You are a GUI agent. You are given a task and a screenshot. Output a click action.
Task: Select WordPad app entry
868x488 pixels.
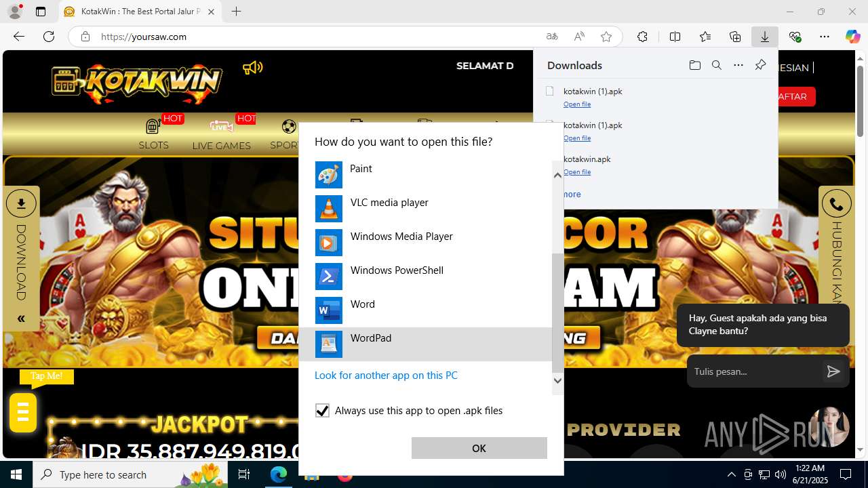click(x=425, y=344)
